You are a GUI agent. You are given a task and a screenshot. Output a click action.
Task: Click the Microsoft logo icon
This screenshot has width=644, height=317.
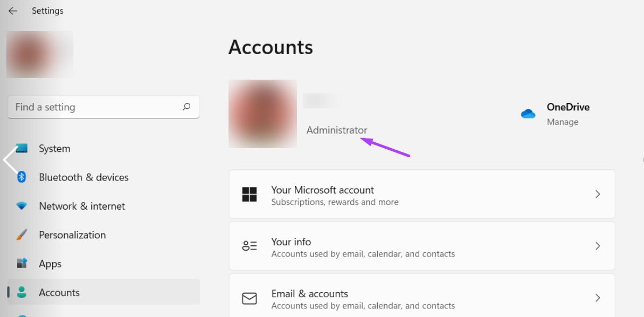(249, 194)
